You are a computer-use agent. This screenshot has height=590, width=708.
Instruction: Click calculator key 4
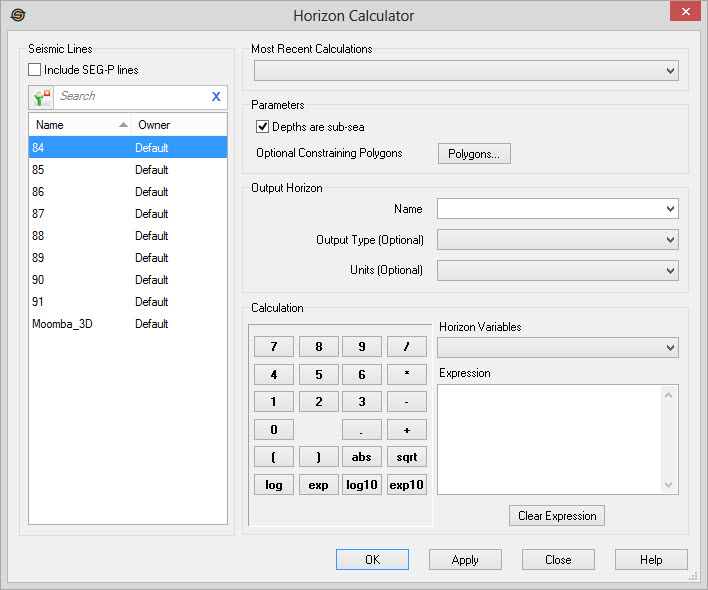274,374
